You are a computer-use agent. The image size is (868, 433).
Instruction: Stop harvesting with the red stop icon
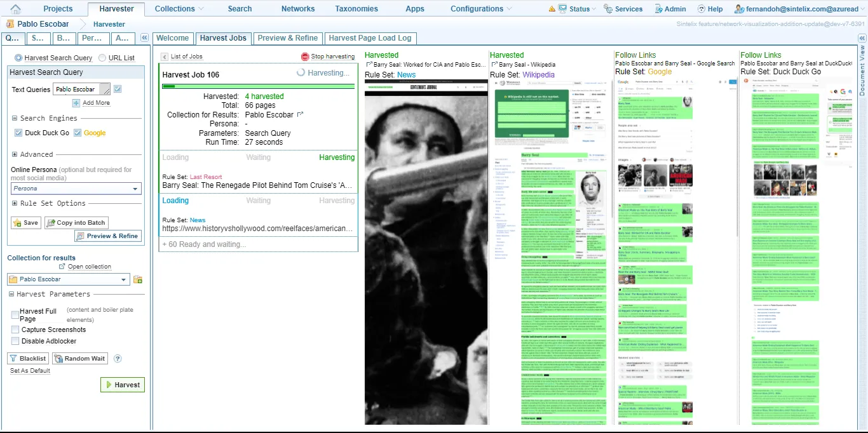coord(305,57)
